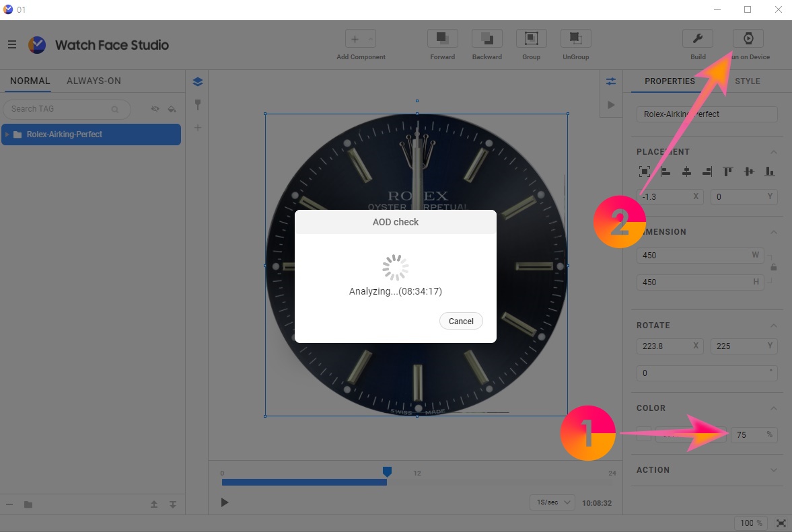Send the layer Backward
Image resolution: width=792 pixels, height=532 pixels.
coord(487,38)
